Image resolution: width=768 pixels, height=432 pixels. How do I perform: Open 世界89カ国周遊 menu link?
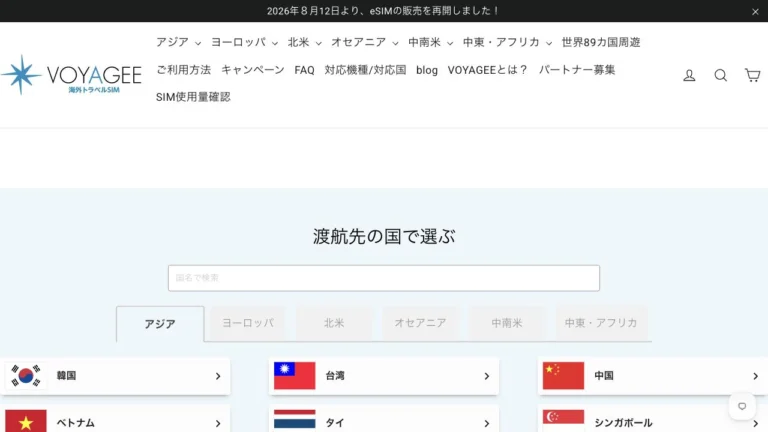(x=601, y=43)
